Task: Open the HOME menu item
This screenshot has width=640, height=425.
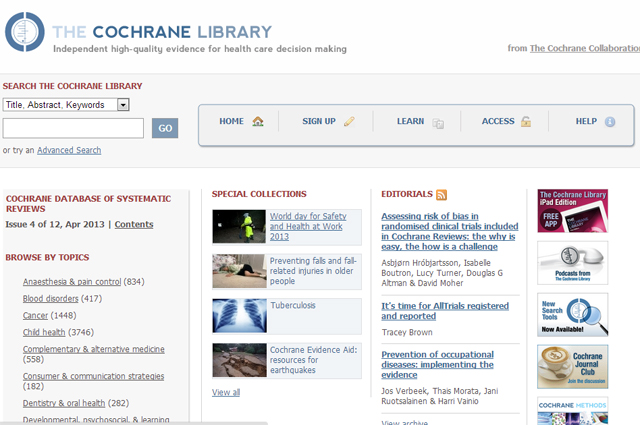Action: [231, 121]
